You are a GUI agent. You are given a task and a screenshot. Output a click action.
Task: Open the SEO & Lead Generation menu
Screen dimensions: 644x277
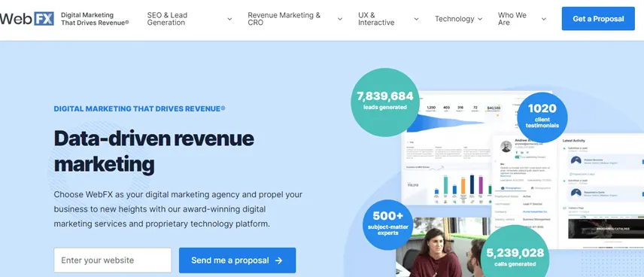(167, 19)
